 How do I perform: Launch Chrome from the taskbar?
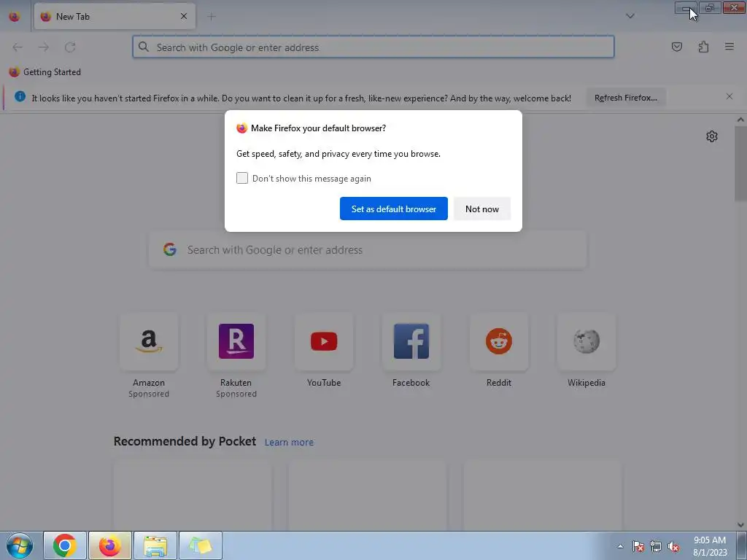(65, 545)
